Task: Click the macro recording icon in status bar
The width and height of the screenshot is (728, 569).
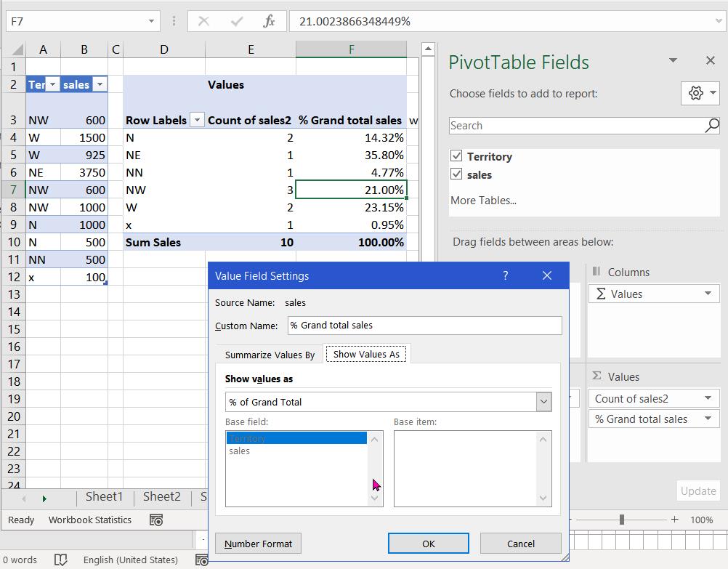Action: 156,520
